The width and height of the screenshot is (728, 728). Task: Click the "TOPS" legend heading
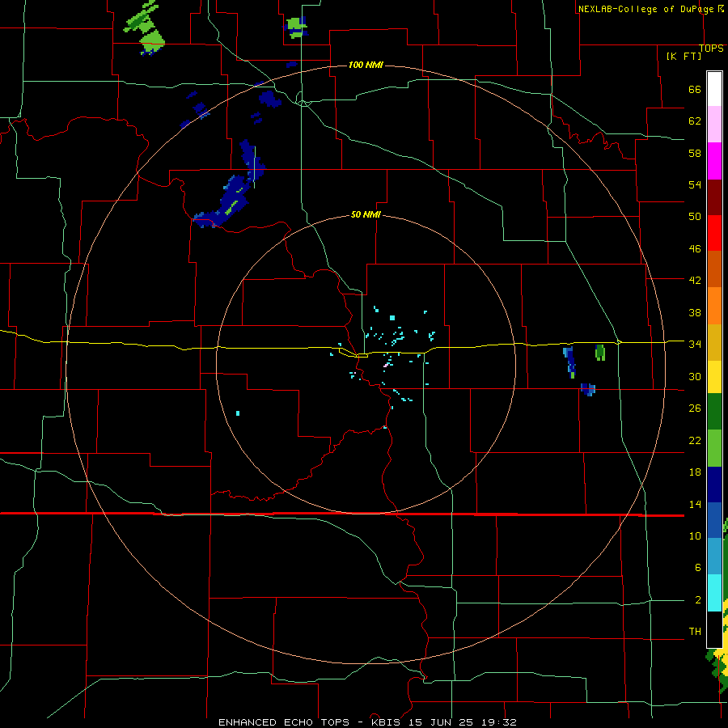click(x=711, y=49)
